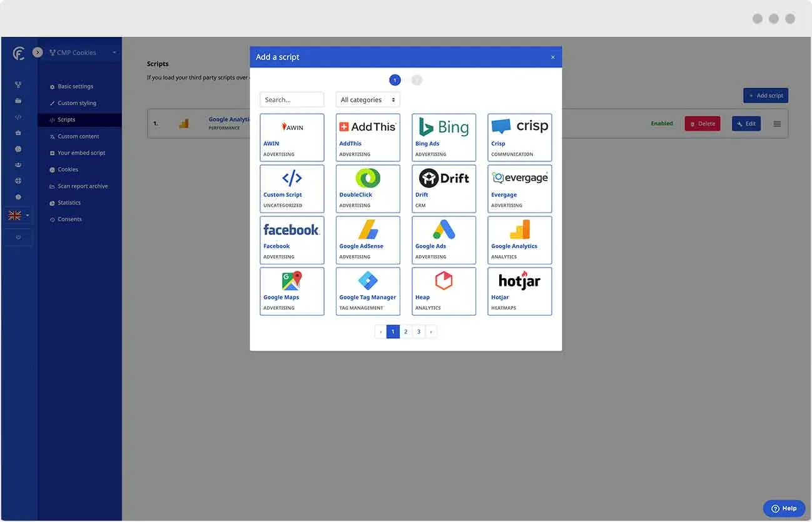
Task: Pick the Drift CRM script tile
Action: (444, 189)
